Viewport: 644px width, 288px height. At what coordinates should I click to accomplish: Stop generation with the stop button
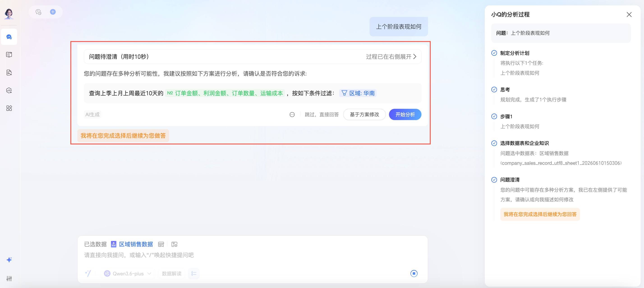pos(414,274)
